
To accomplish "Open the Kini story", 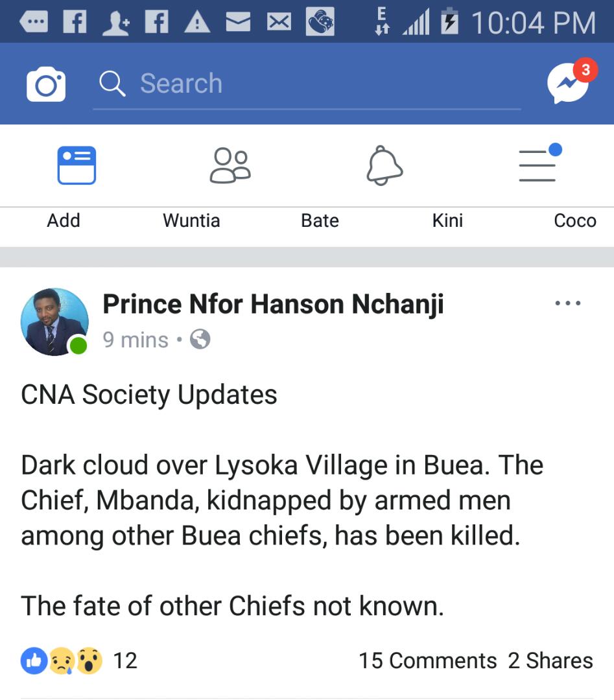I will (x=447, y=220).
